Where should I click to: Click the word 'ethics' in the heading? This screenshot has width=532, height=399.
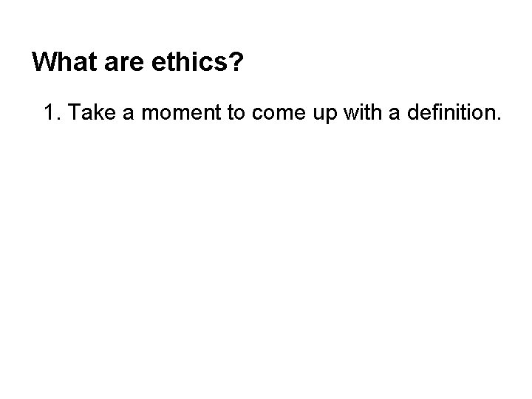pyautogui.click(x=189, y=61)
